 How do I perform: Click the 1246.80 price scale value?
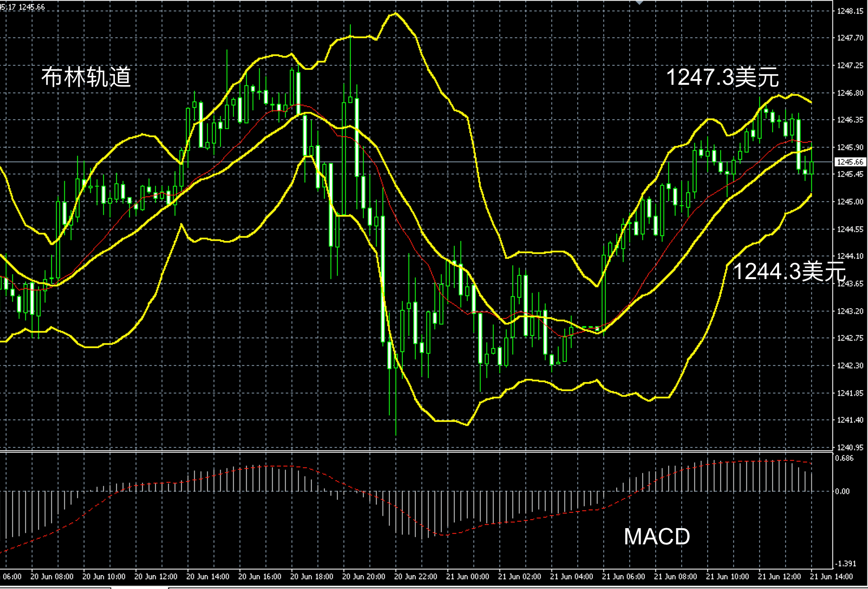pos(850,93)
